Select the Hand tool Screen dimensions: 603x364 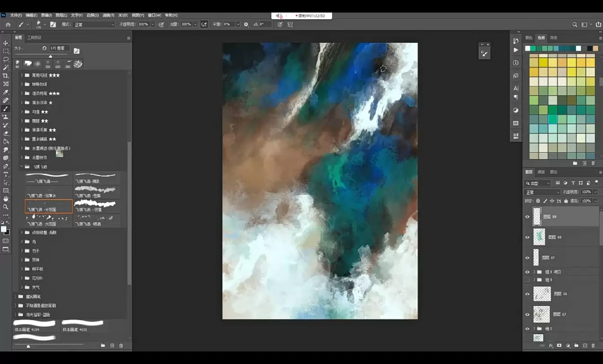(x=6, y=198)
